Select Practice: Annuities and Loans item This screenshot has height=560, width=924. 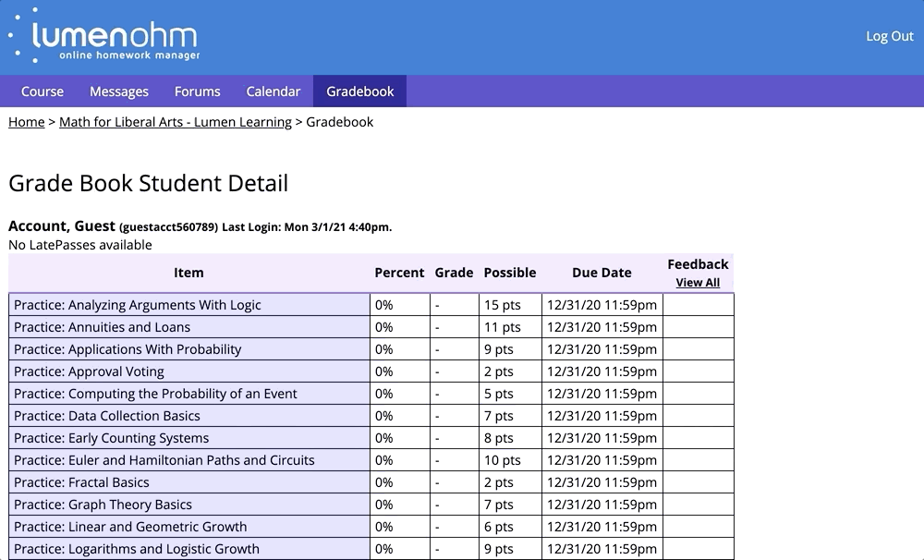pyautogui.click(x=102, y=327)
